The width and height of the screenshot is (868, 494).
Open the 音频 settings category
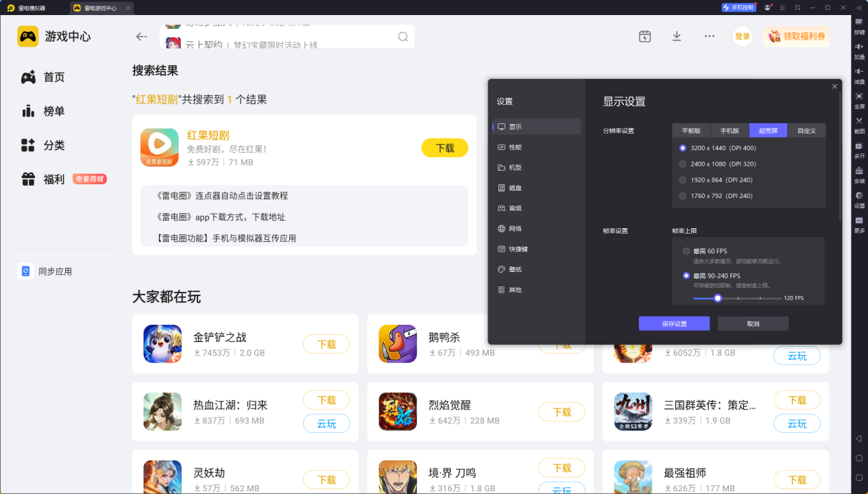pos(537,208)
